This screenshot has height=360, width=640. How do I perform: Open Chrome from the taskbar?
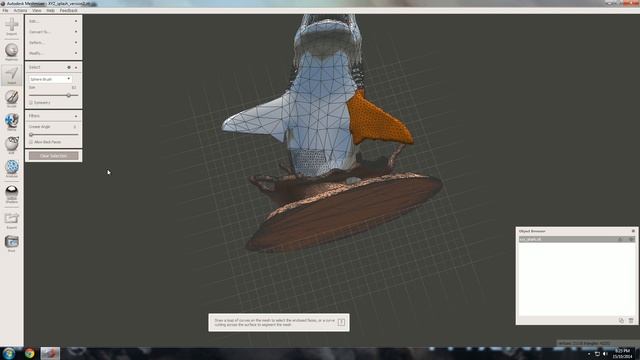tap(29, 353)
